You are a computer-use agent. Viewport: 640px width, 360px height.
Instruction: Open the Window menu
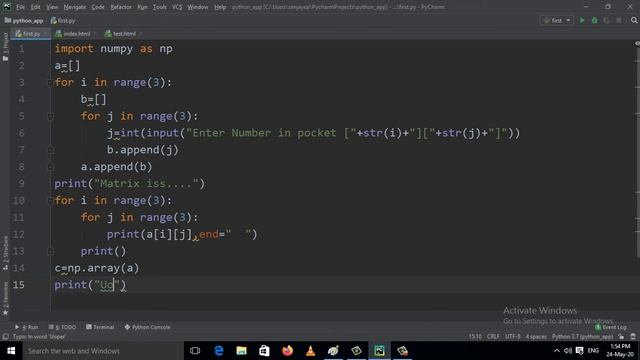[198, 7]
